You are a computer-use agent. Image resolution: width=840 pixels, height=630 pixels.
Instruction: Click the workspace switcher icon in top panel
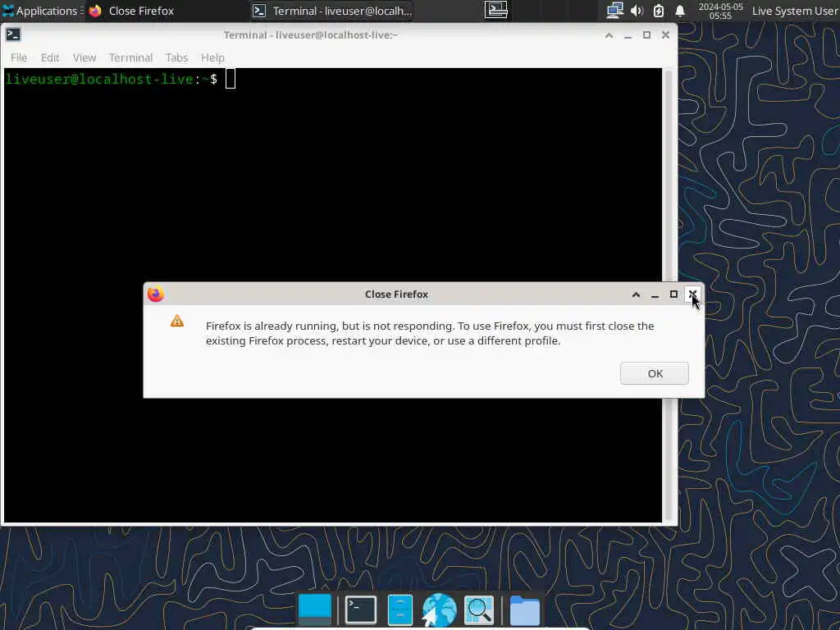(496, 10)
